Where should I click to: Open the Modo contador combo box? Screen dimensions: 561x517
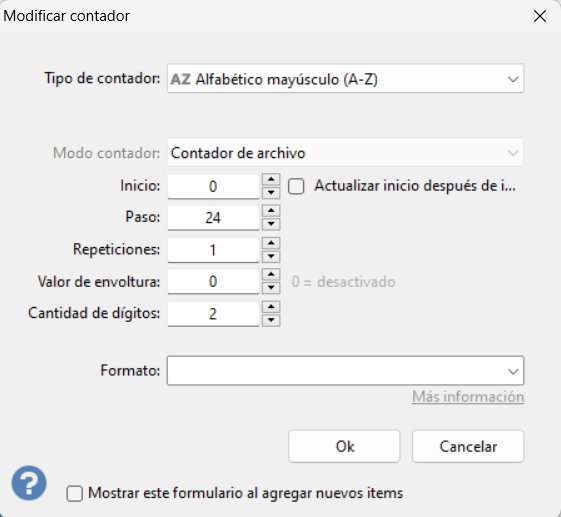point(345,153)
